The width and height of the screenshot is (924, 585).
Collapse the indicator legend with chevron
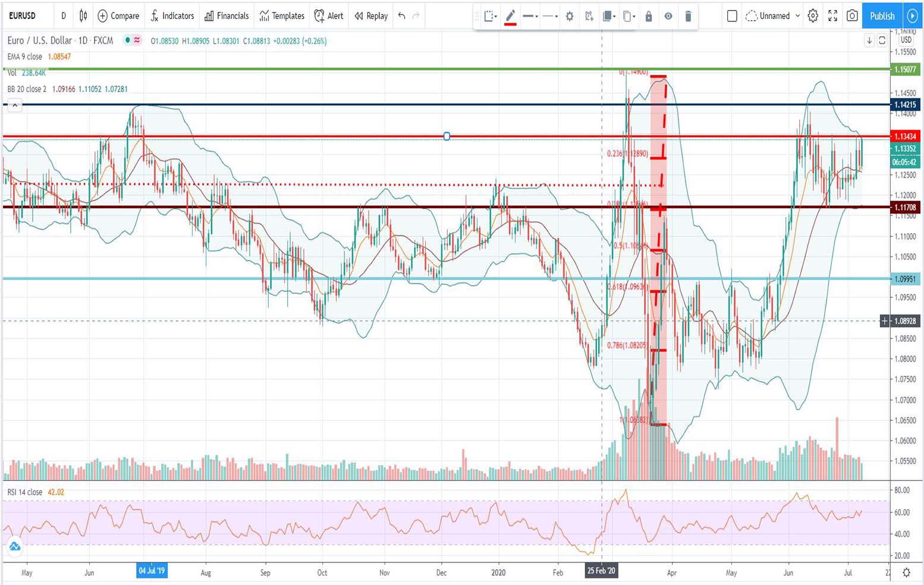[x=15, y=106]
